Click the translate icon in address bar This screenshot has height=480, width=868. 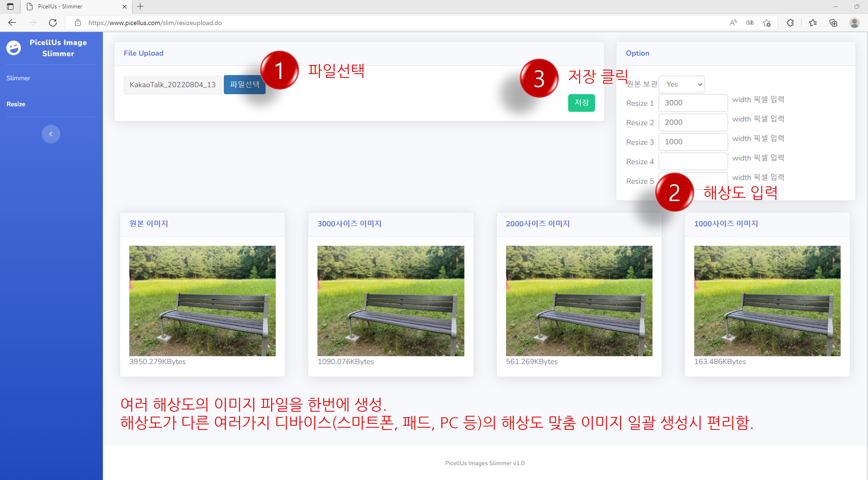click(750, 23)
